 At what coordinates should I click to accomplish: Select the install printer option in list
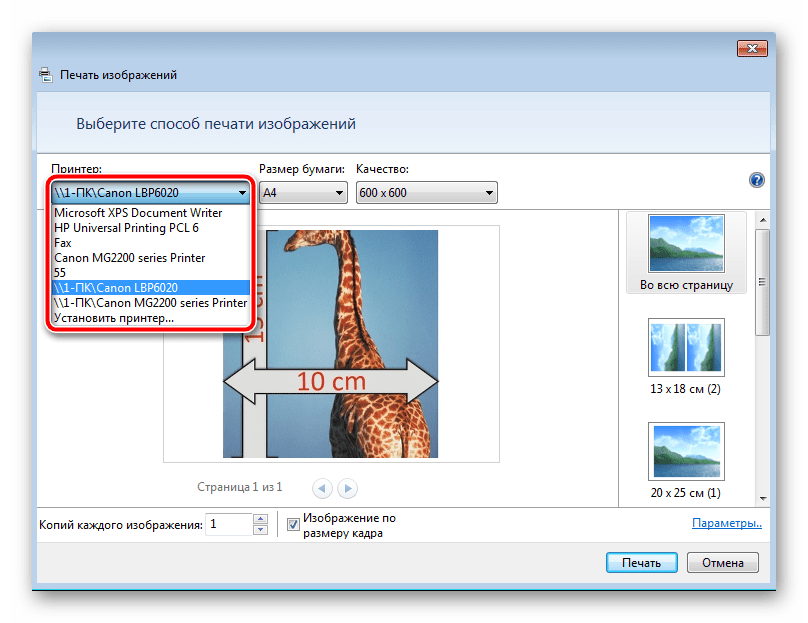(114, 318)
